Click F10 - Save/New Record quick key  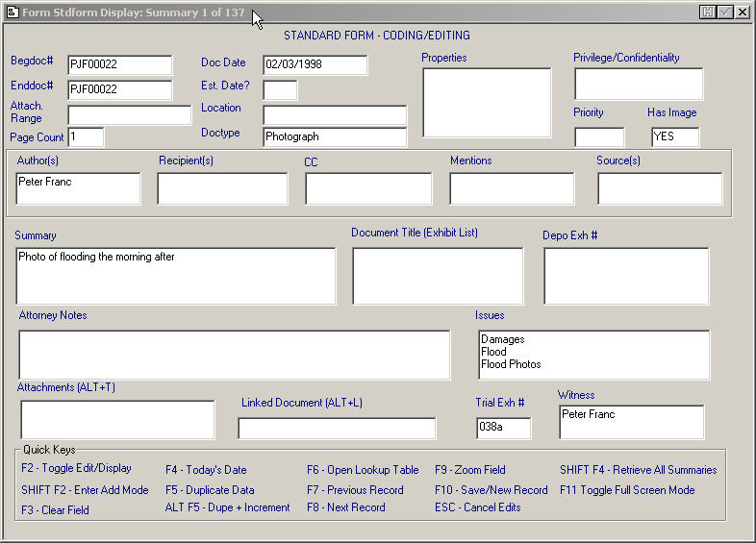[491, 490]
